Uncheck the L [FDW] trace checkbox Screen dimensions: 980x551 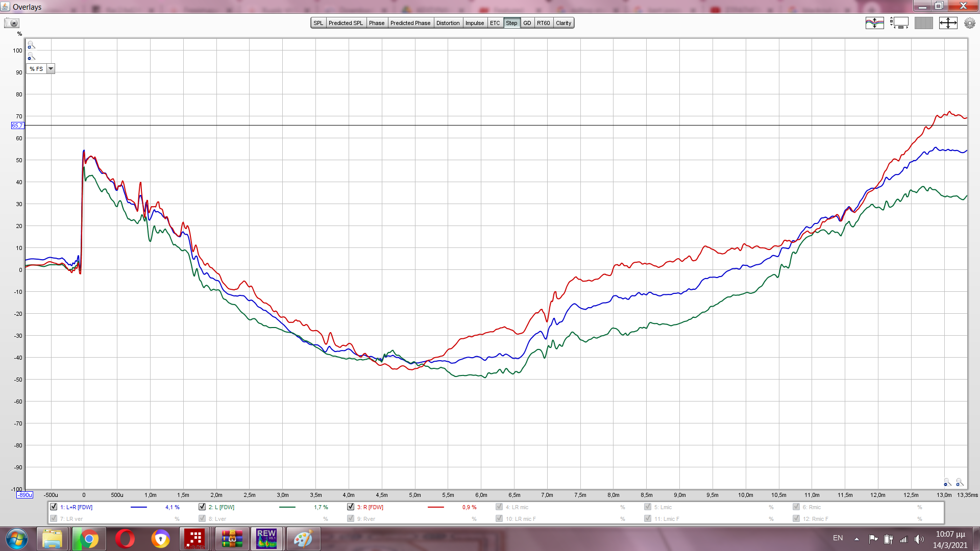(202, 507)
